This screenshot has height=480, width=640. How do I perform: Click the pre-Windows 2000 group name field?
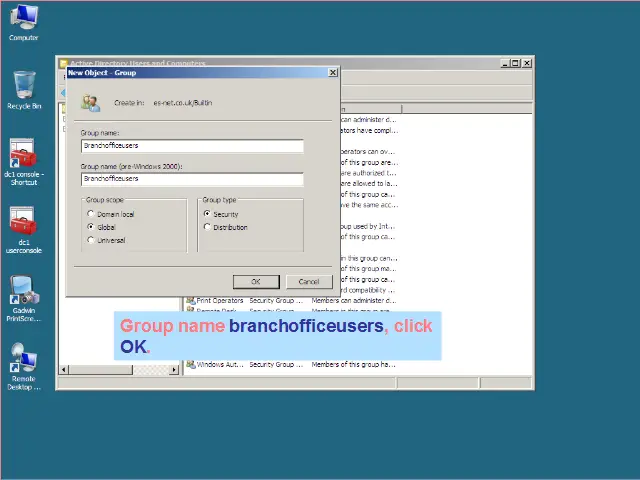(191, 179)
